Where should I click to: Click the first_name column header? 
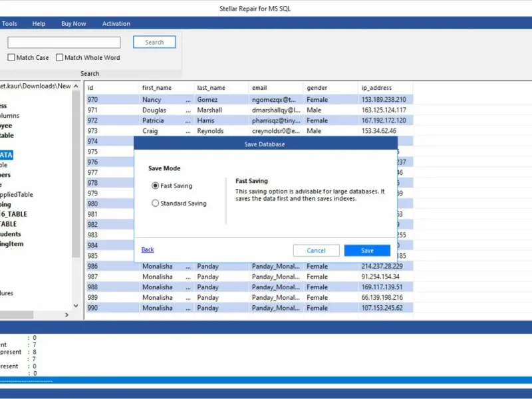(x=157, y=88)
